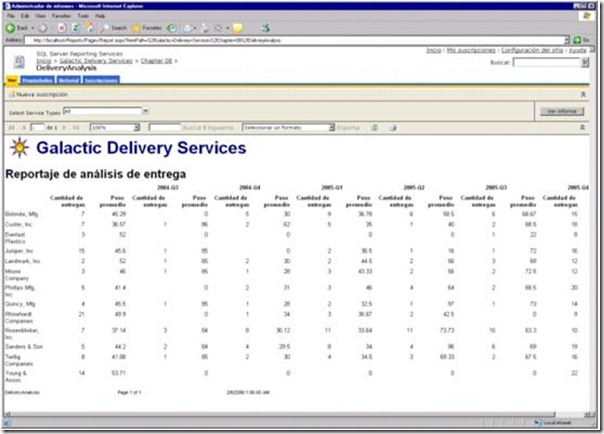604x434 pixels.
Task: Switch to the Propiedades tab
Action: pos(37,80)
